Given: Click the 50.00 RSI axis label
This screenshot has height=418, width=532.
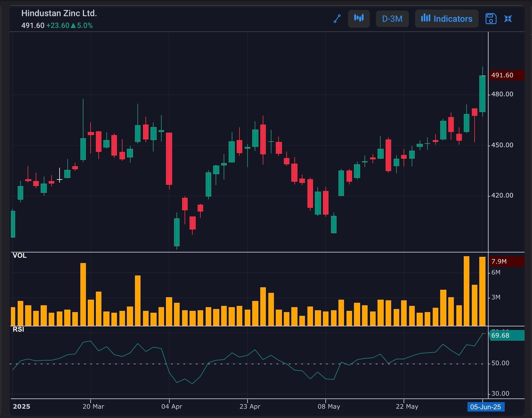Looking at the screenshot, I should click(500, 363).
